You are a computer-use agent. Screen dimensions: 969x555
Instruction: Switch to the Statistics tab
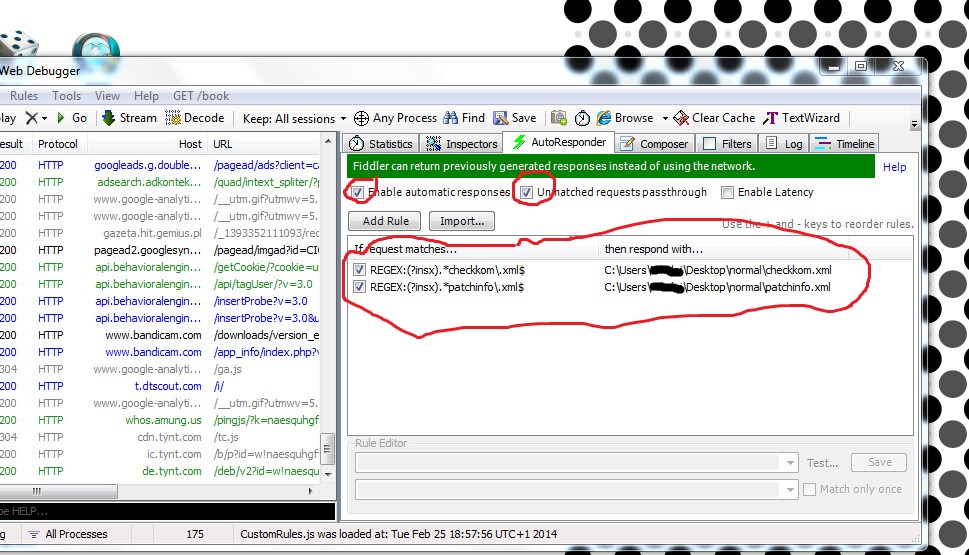coord(381,143)
